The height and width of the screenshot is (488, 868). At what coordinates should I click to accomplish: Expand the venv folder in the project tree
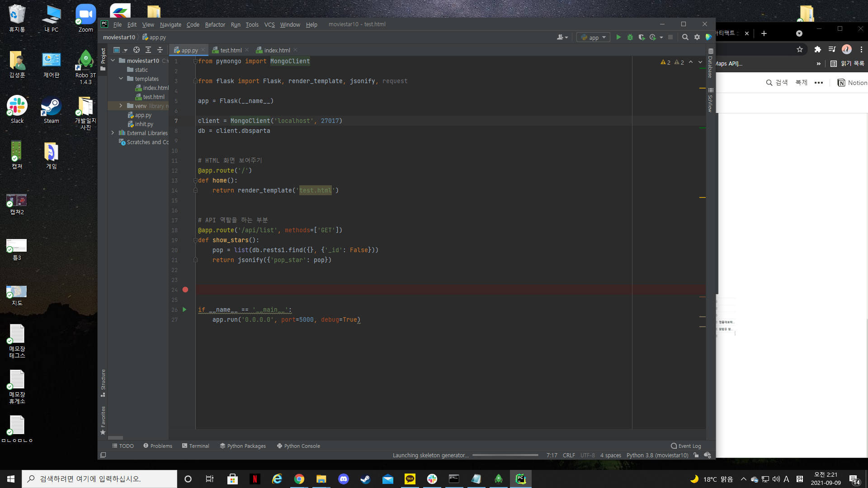pos(121,106)
